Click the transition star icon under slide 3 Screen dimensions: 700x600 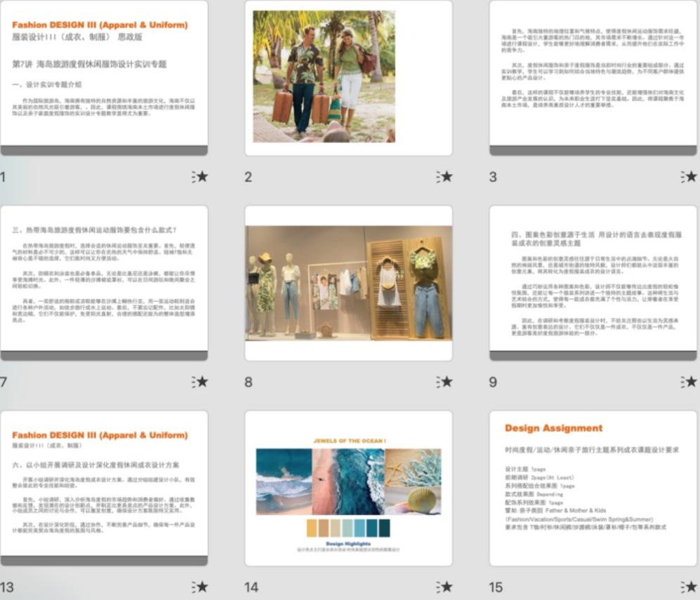689,177
